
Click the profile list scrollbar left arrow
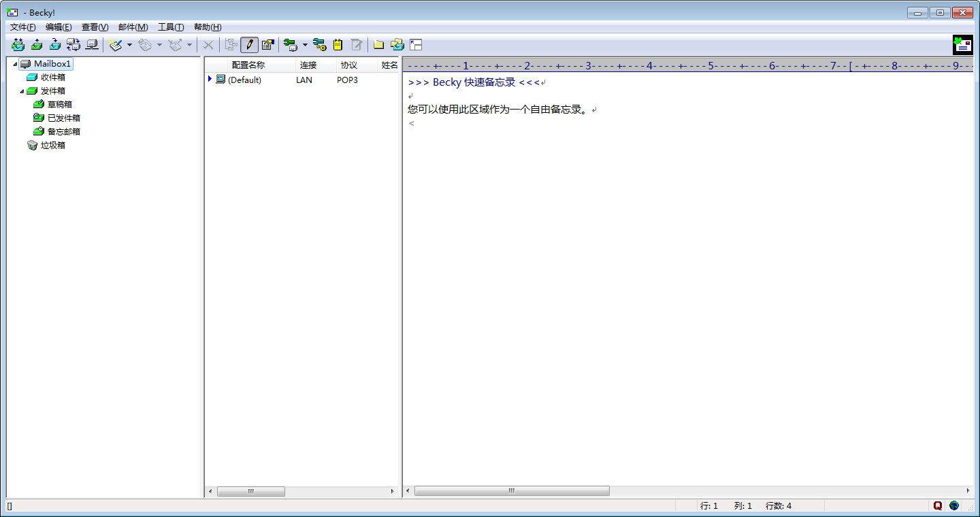click(x=210, y=491)
